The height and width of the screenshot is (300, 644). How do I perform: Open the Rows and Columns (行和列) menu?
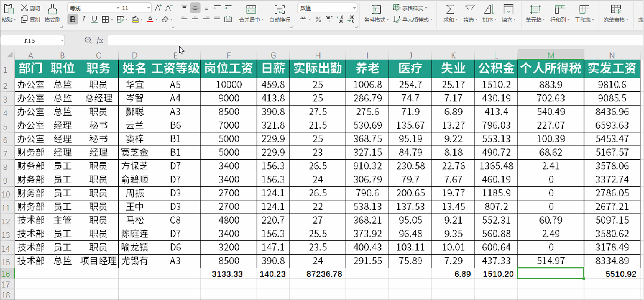[559, 14]
